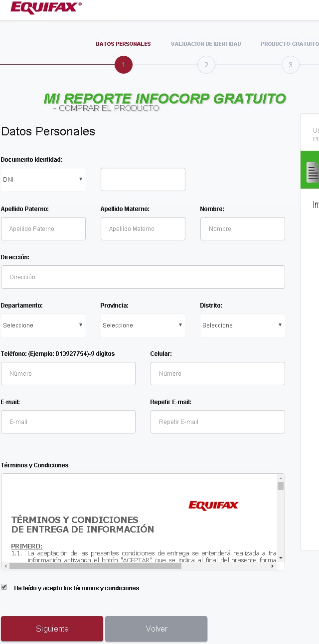Image resolution: width=319 pixels, height=644 pixels.
Task: Click the terms box scroll-right arrow
Action: coord(273,566)
